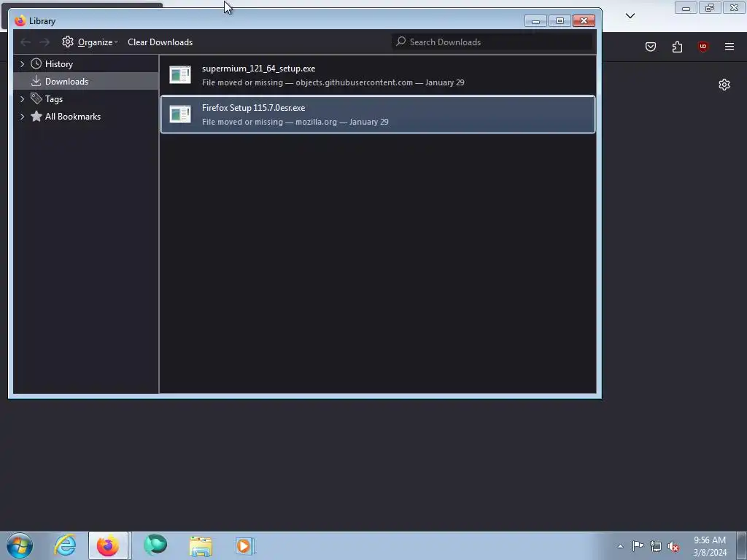Select Tags in the sidebar
Viewport: 747px width, 560px height.
pyautogui.click(x=54, y=99)
